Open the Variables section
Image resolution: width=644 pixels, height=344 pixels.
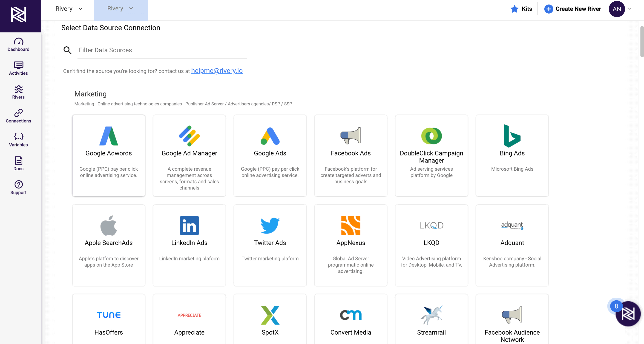[x=18, y=139]
